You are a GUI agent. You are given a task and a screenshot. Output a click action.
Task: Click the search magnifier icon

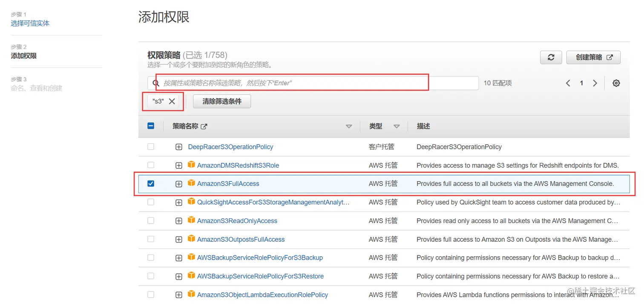point(156,83)
